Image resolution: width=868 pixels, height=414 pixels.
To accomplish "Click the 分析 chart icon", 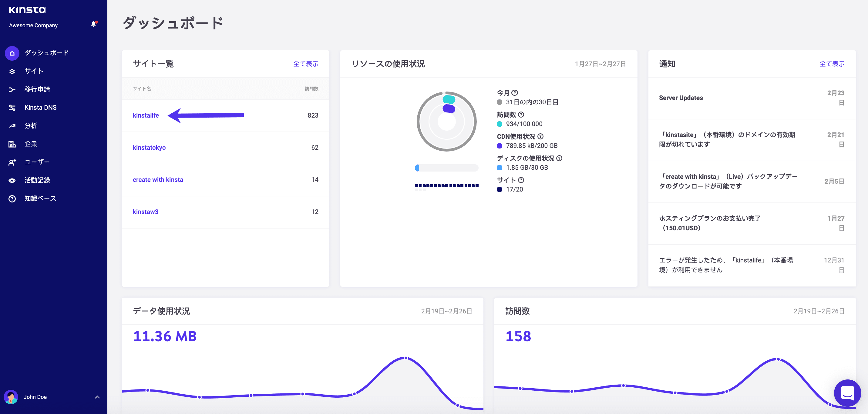I will pos(12,126).
